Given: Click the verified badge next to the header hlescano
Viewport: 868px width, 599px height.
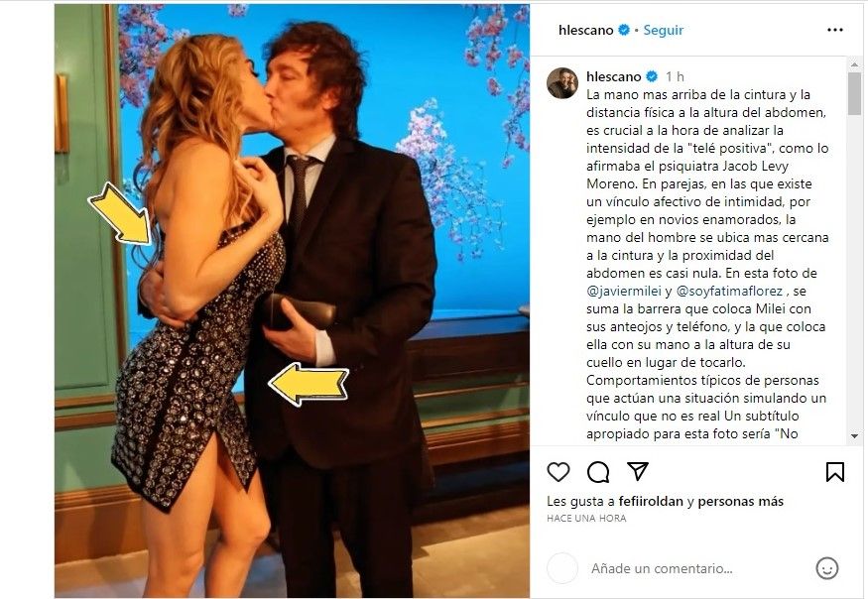Looking at the screenshot, I should (x=624, y=30).
